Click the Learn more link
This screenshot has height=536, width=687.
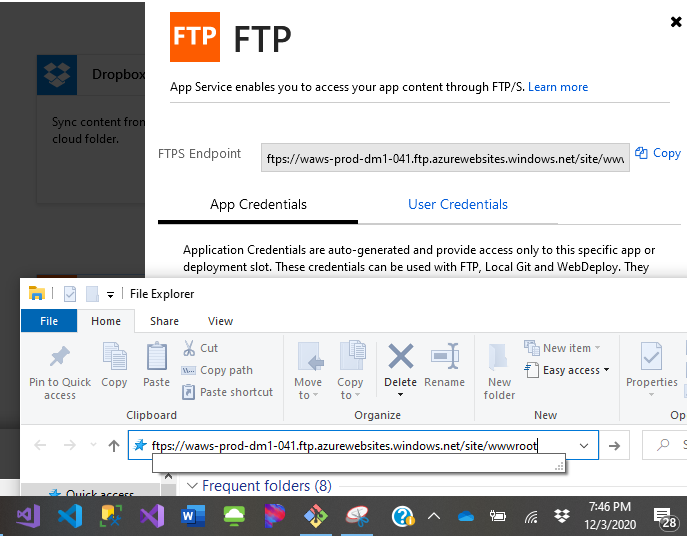(558, 87)
